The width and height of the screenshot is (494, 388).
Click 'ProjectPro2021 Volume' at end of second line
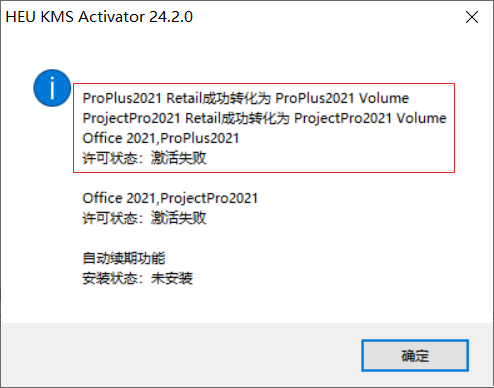[x=370, y=118]
